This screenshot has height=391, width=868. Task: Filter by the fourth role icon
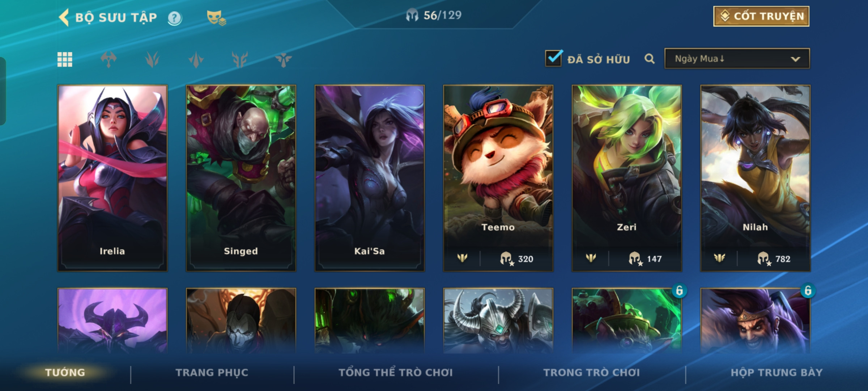(240, 59)
